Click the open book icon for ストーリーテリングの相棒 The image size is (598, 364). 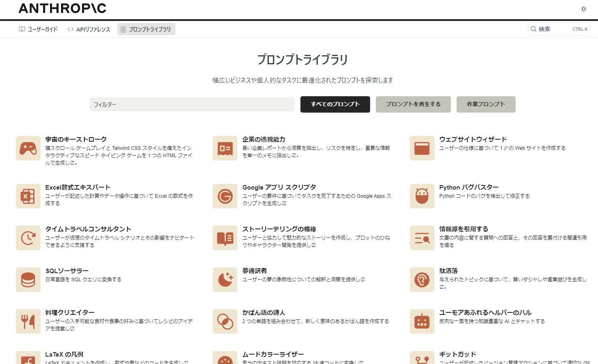pyautogui.click(x=225, y=238)
